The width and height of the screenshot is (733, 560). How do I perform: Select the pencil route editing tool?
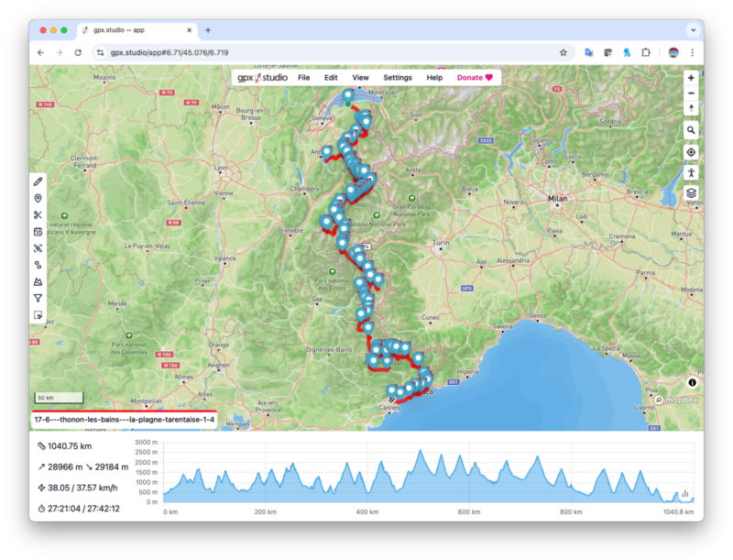point(38,181)
